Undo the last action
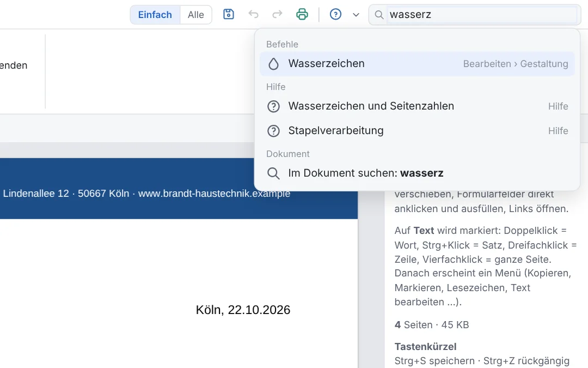 point(254,14)
